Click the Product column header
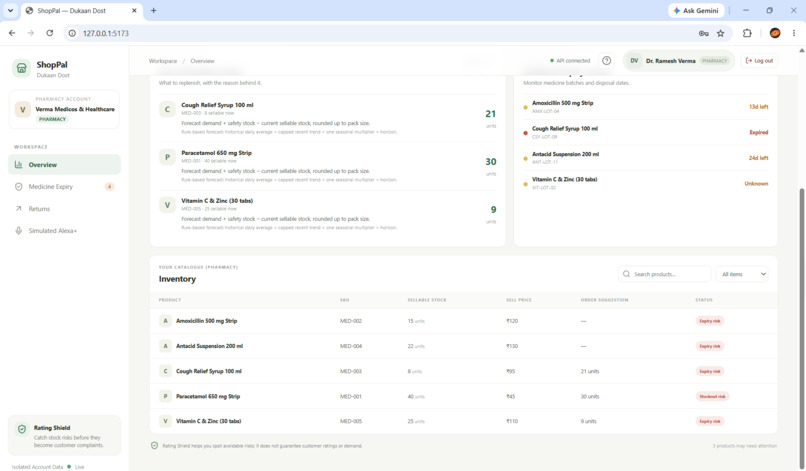 170,300
